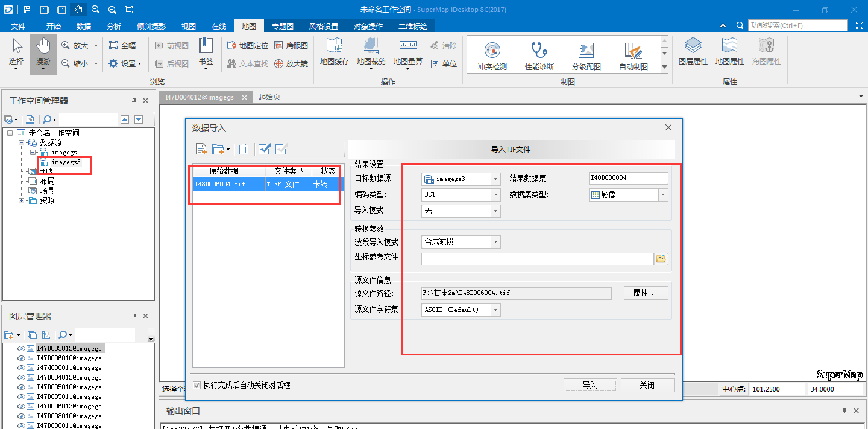
Task: Select imagegs3 datasource in workspace tree
Action: point(65,162)
